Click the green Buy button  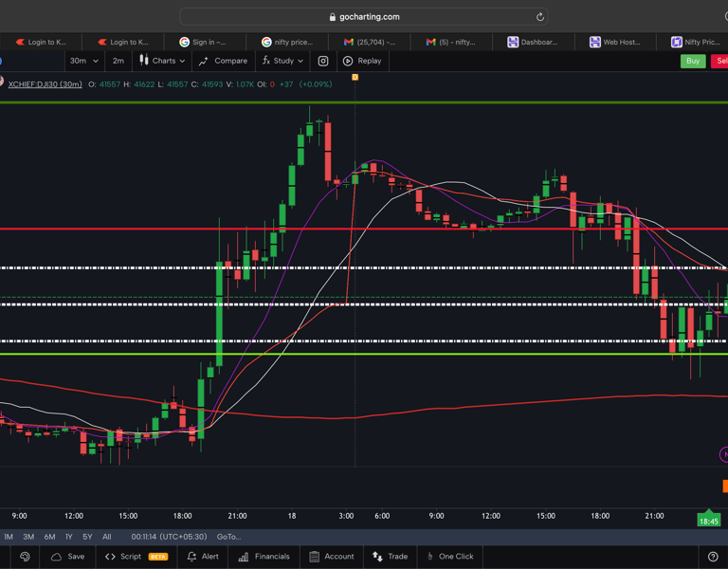tap(693, 61)
